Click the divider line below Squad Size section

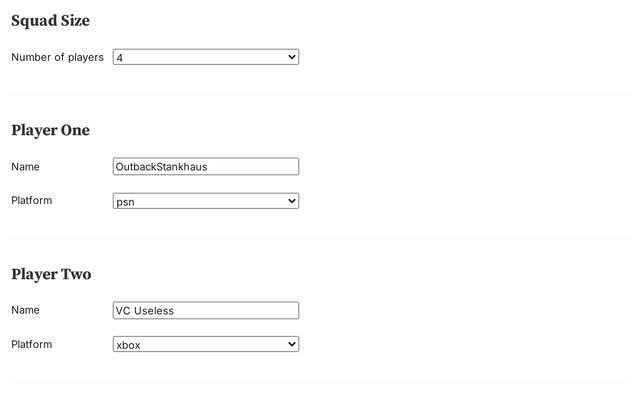[320, 95]
